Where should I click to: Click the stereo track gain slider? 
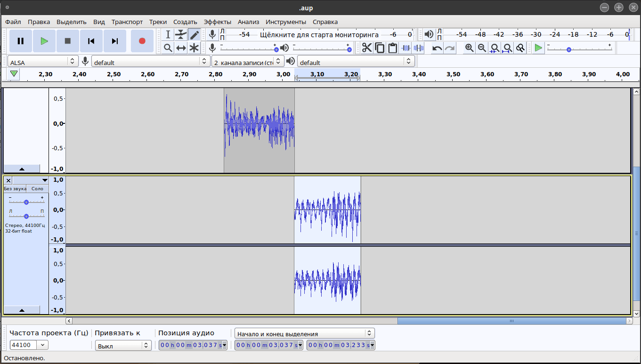[26, 202]
